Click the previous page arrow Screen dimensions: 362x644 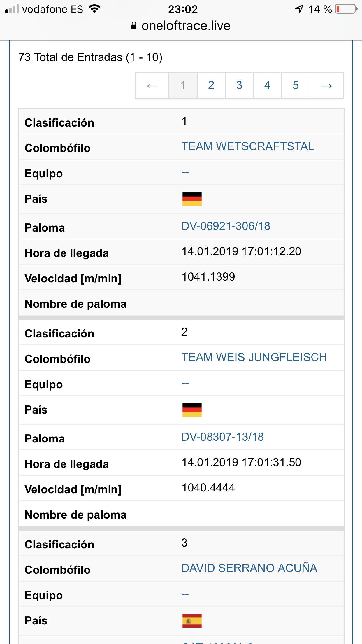point(152,85)
